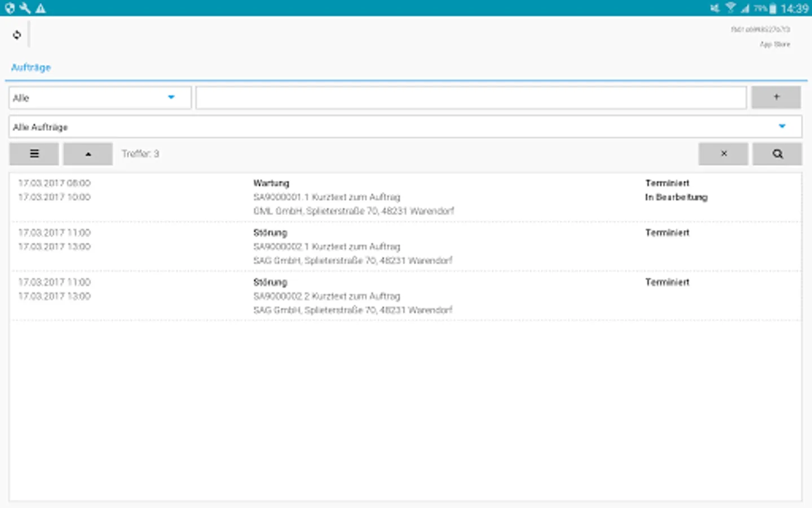This screenshot has width=812, height=508.
Task: Select order SA9000001.1 Kurztext zum Auftrag
Action: click(x=326, y=197)
